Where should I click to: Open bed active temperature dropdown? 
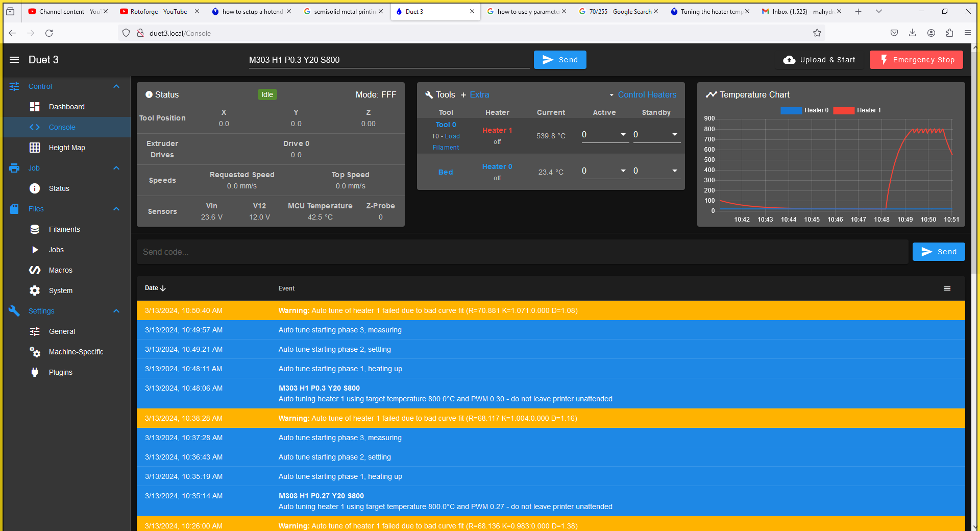(623, 171)
